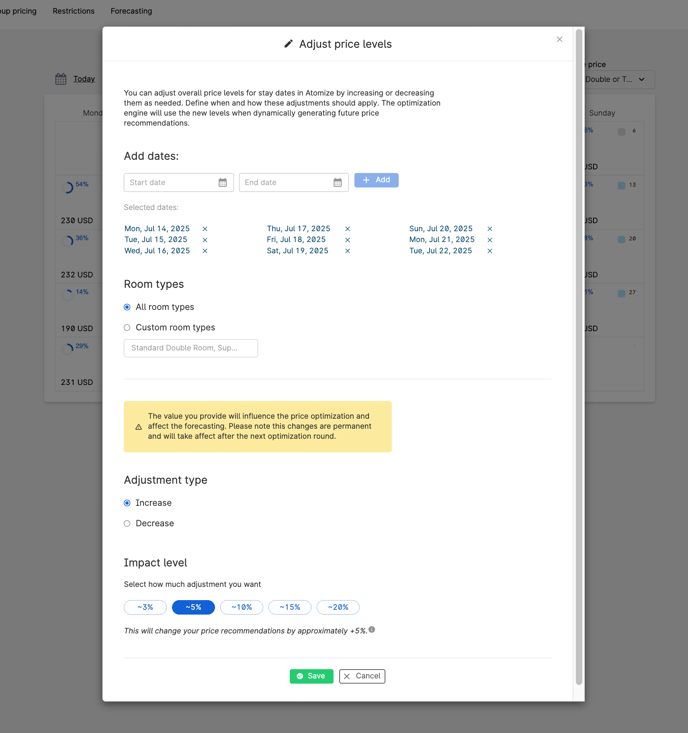Screen dimensions: 688x733
Task: Set impact level to ~15%
Action: coord(290,607)
